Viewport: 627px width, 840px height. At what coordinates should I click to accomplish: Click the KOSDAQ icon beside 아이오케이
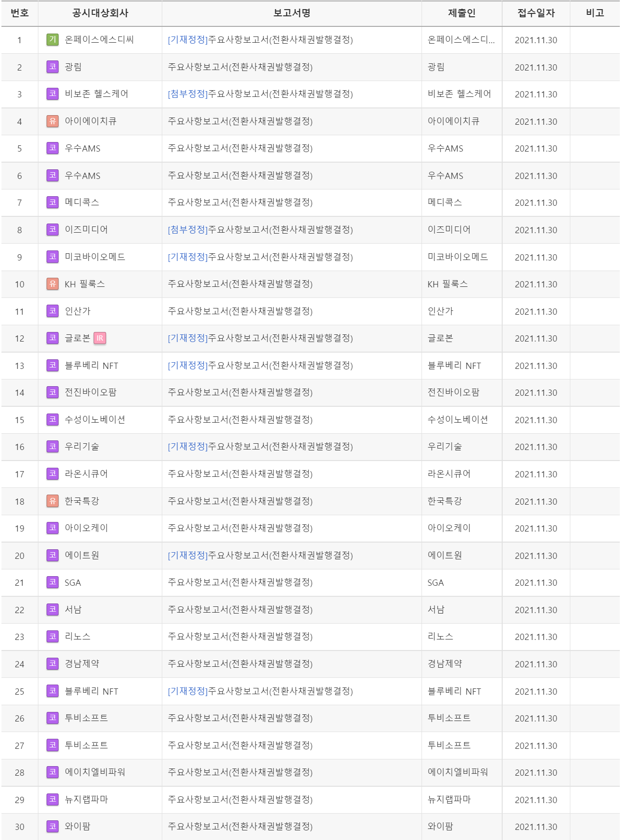pos(52,528)
